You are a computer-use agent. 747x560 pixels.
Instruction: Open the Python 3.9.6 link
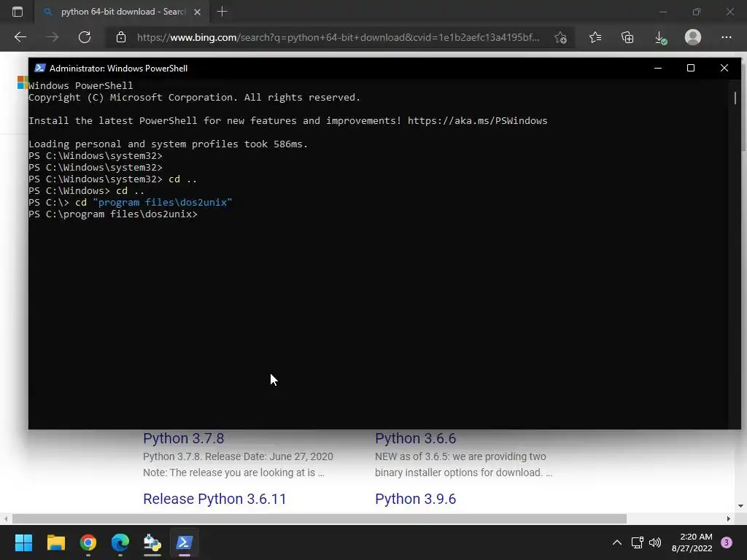coord(415,499)
